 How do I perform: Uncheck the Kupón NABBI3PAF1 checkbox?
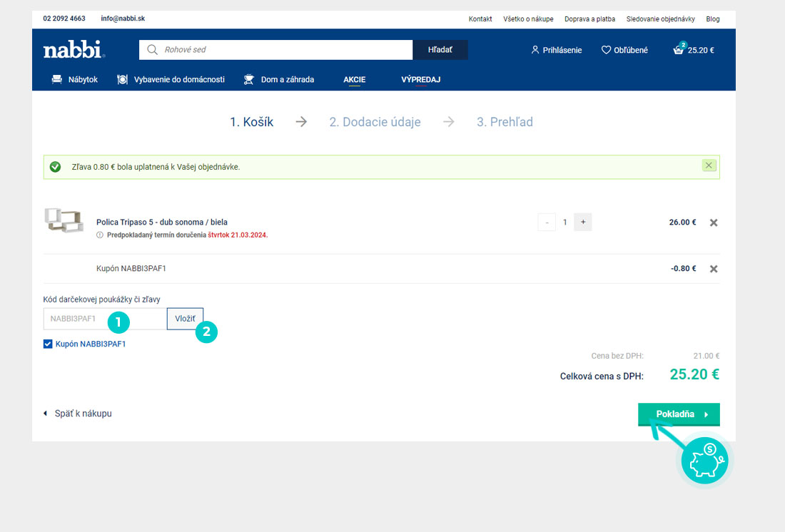tap(48, 344)
